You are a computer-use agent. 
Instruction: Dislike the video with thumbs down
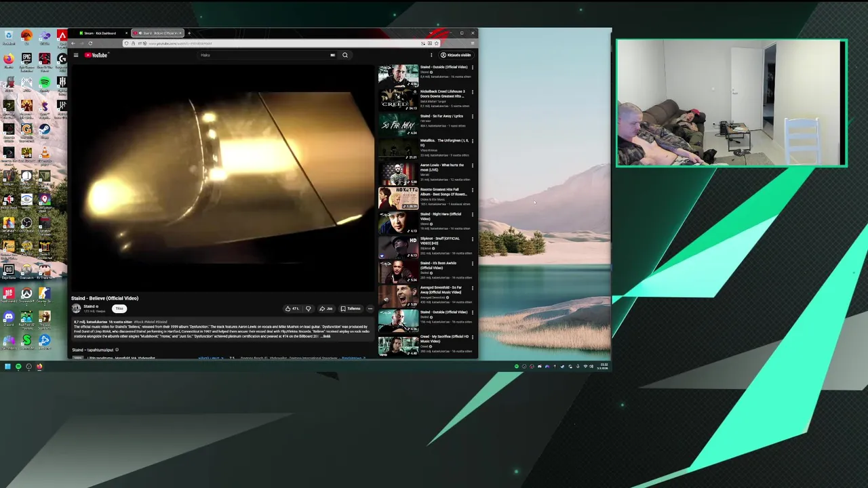coord(309,308)
